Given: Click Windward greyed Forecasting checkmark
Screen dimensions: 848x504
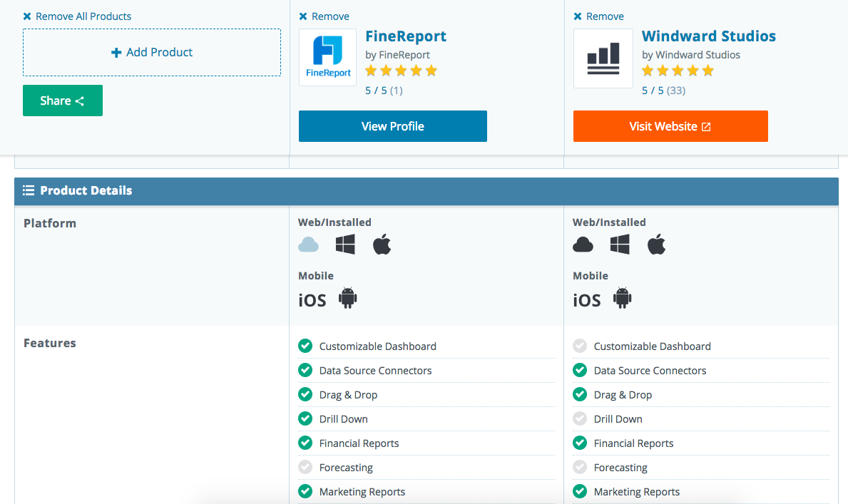Looking at the screenshot, I should 581,467.
